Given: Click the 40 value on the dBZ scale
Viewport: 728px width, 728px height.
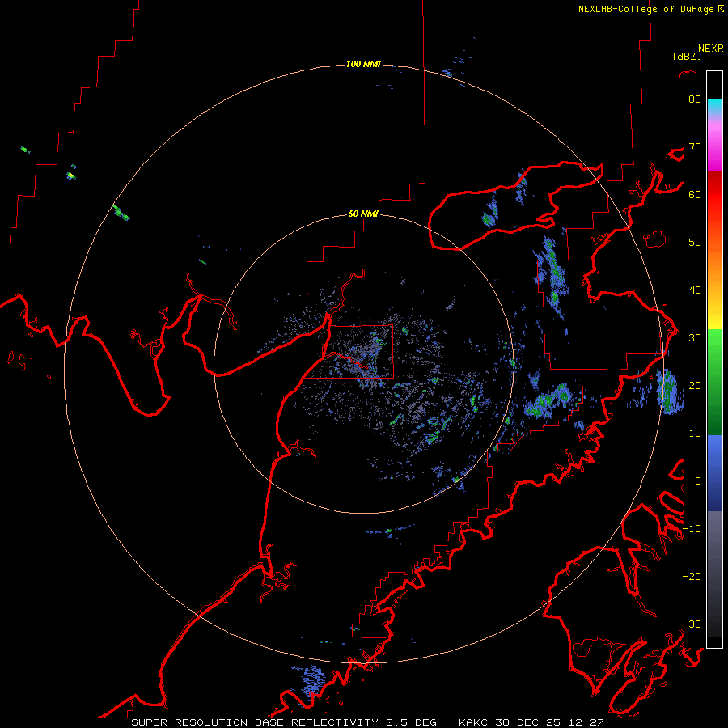Looking at the screenshot, I should [x=695, y=290].
